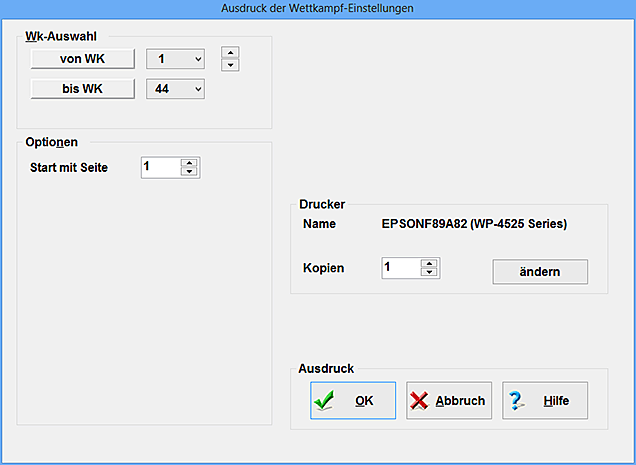Select the 'Ausdruck der Wettkampf-Einstellungen' title bar
636x465 pixels.
coord(318,8)
